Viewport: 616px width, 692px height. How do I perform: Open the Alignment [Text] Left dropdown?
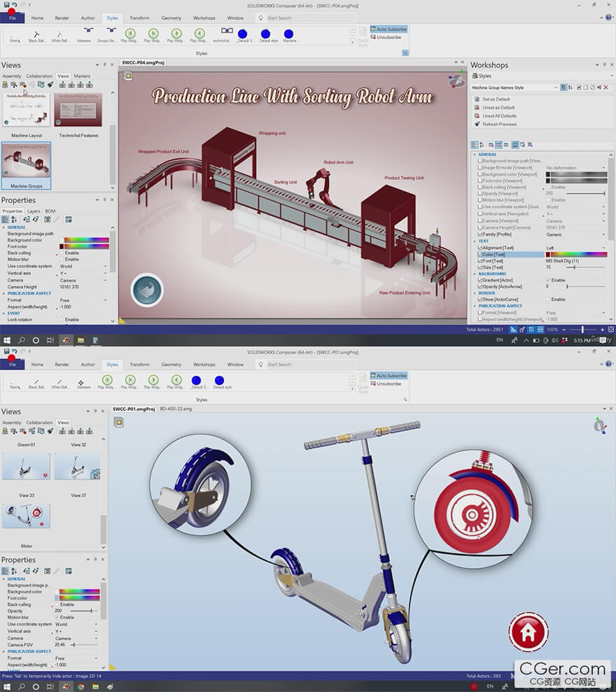(603, 248)
